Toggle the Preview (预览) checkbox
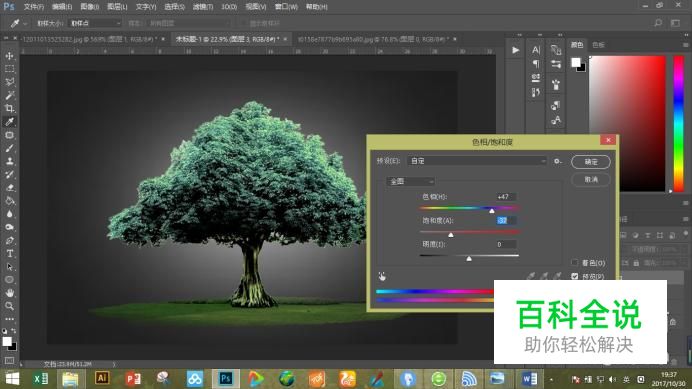The image size is (692, 389). [574, 276]
